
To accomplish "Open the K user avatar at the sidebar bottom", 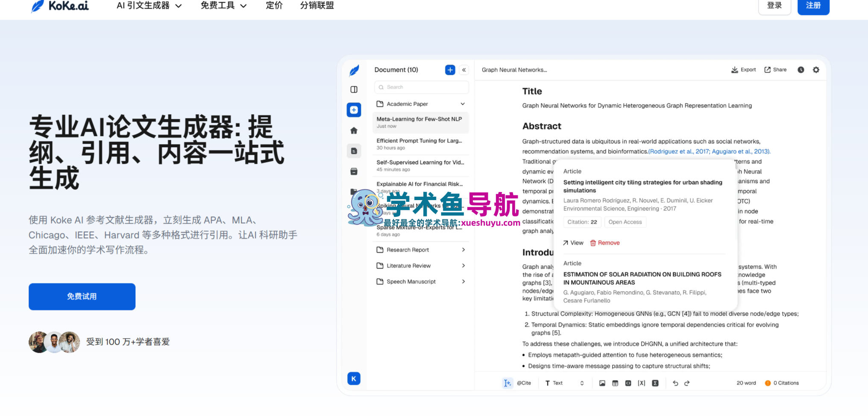I will pyautogui.click(x=354, y=378).
